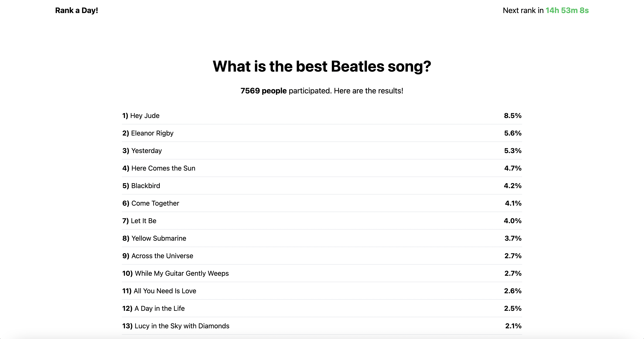The height and width of the screenshot is (339, 644).
Task: Select the All You Need Is Love entry
Action: click(x=322, y=290)
